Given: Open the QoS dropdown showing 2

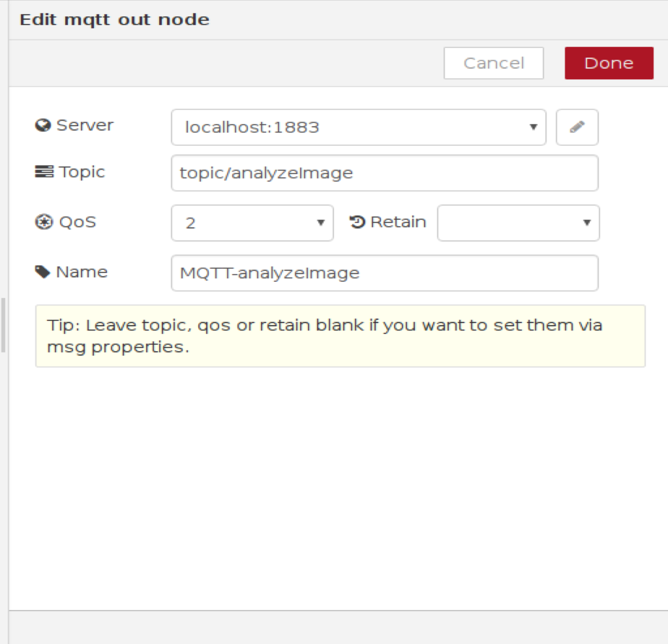Looking at the screenshot, I should coord(252,223).
